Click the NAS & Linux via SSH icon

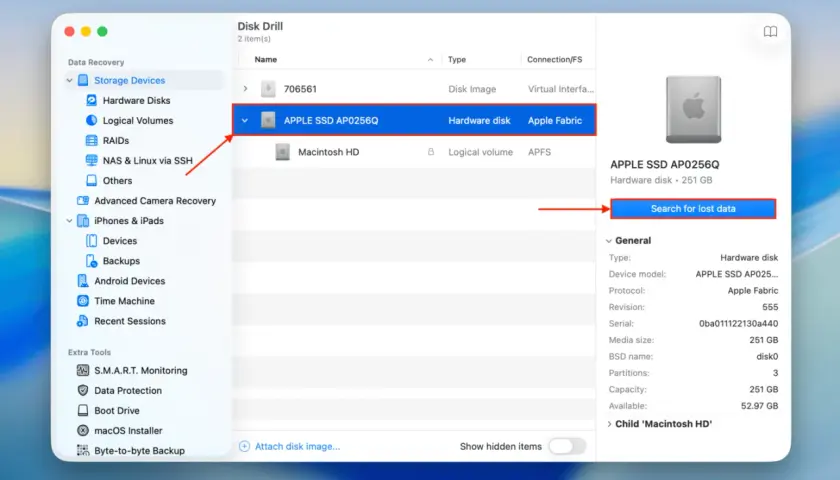(x=92, y=160)
